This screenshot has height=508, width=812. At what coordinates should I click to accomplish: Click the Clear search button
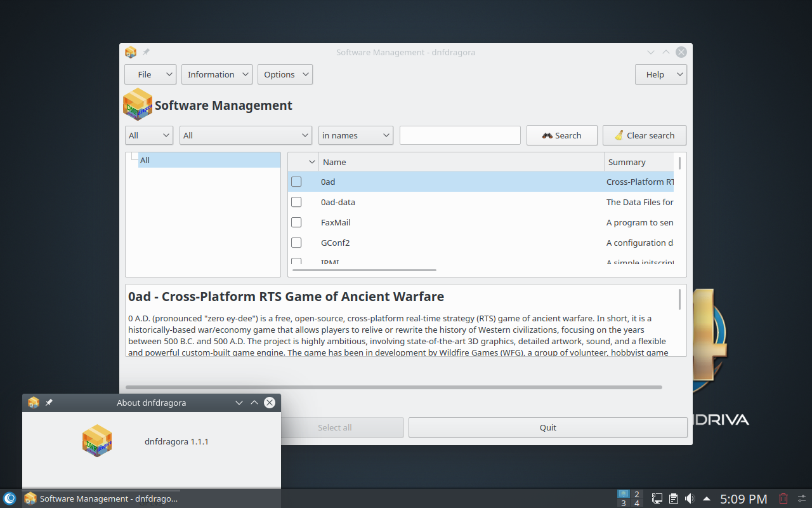(644, 135)
